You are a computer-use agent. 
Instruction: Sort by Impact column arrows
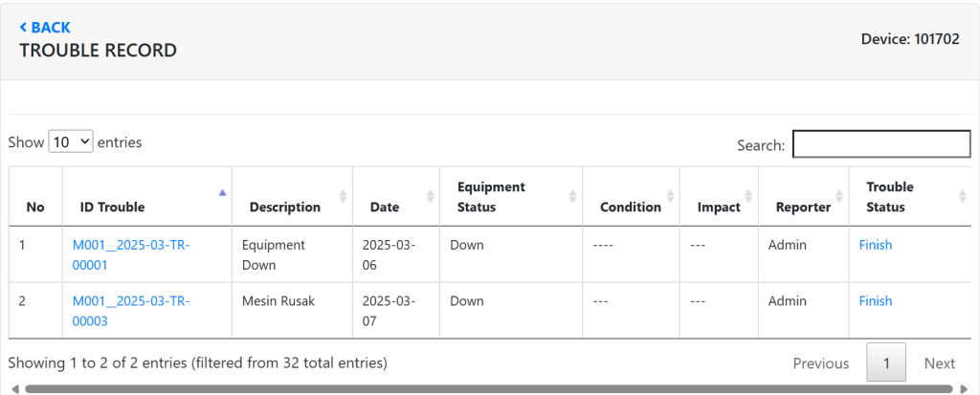pos(748,196)
